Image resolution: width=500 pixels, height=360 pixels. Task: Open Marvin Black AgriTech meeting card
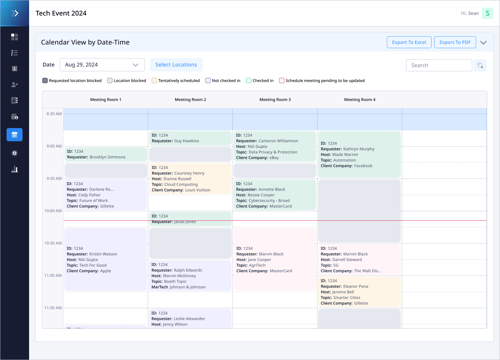pos(275,260)
